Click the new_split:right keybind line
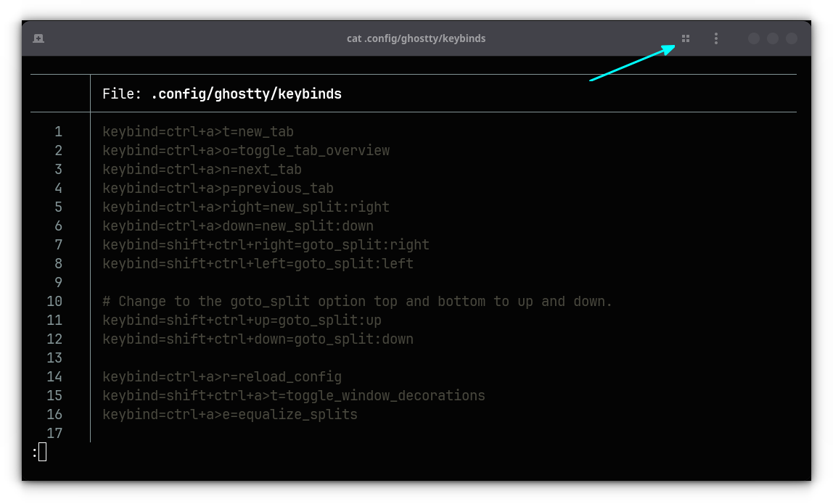The image size is (833, 504). coord(245,207)
